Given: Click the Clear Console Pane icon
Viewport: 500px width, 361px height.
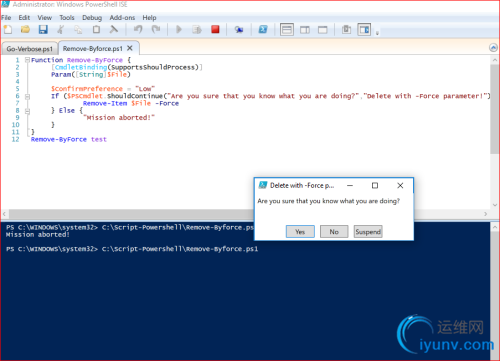Looking at the screenshot, I should pyautogui.click(x=114, y=30).
